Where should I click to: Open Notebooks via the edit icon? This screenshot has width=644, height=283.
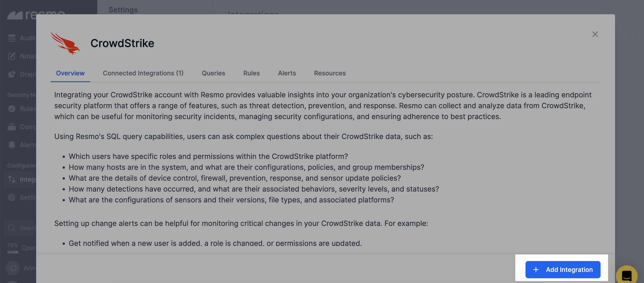point(12,56)
